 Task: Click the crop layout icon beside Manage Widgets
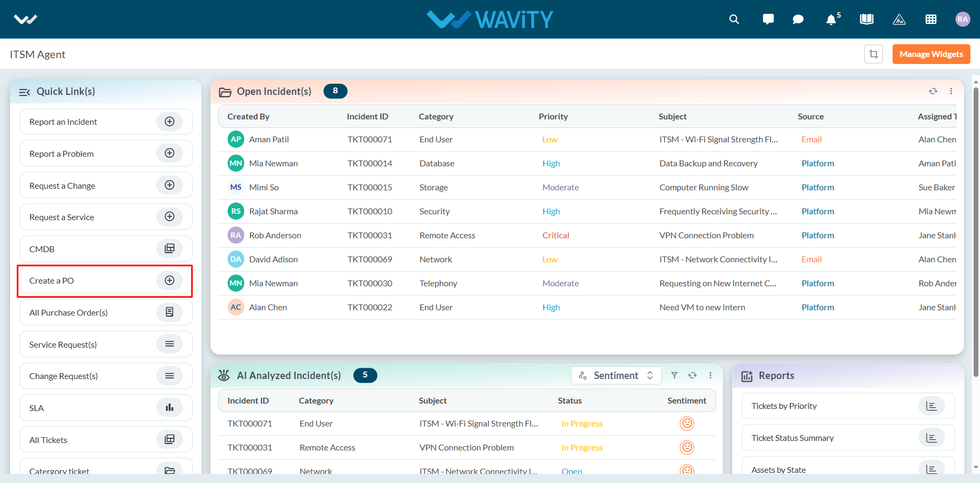873,54
